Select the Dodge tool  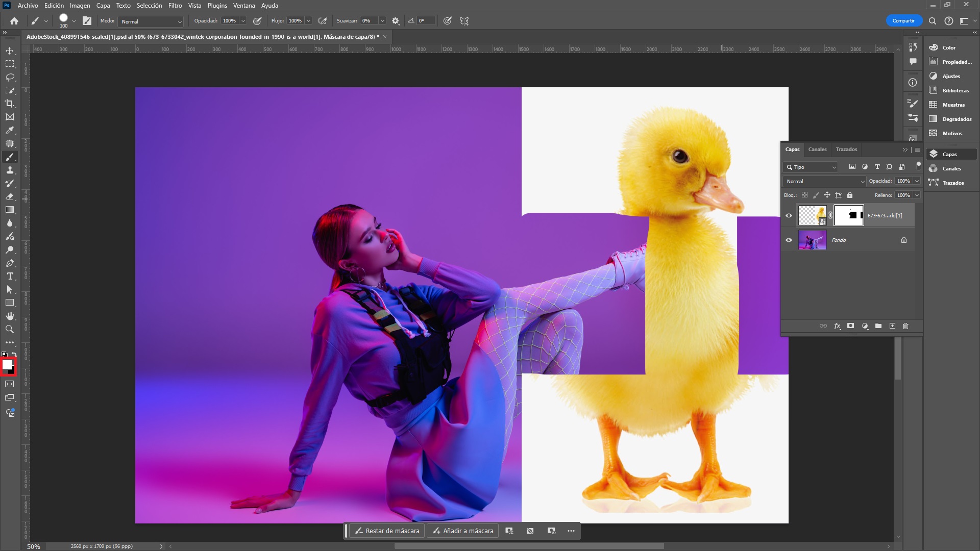10,249
